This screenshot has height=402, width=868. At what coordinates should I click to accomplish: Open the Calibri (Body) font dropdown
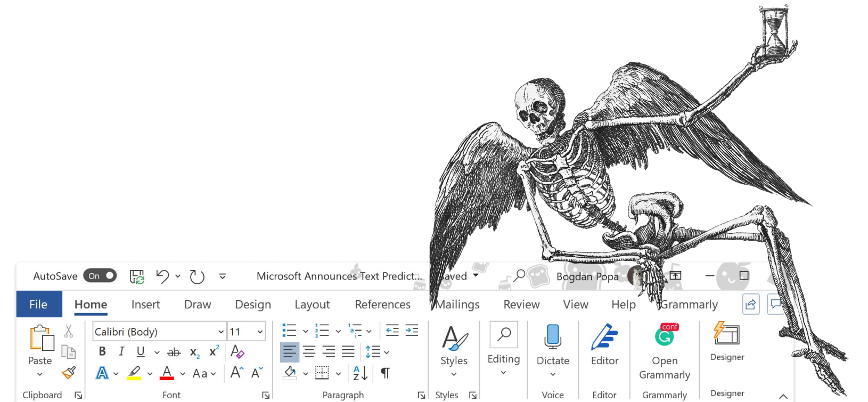click(221, 332)
